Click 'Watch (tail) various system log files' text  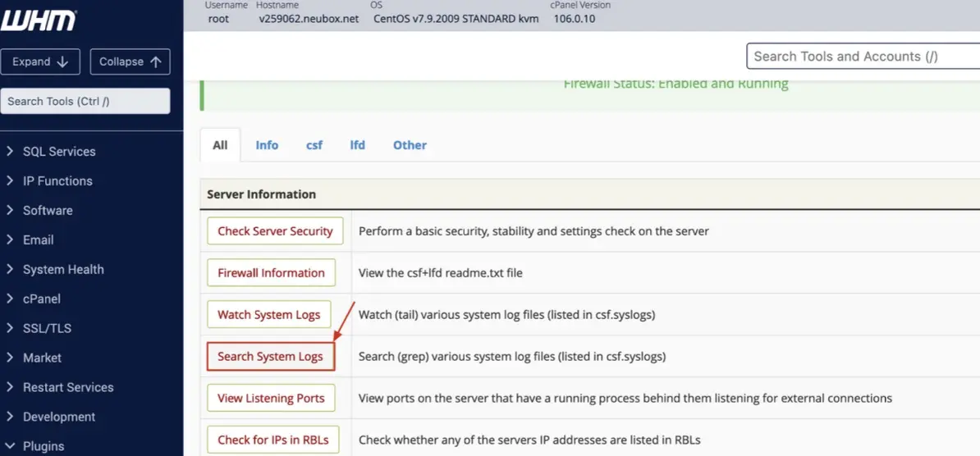point(507,315)
